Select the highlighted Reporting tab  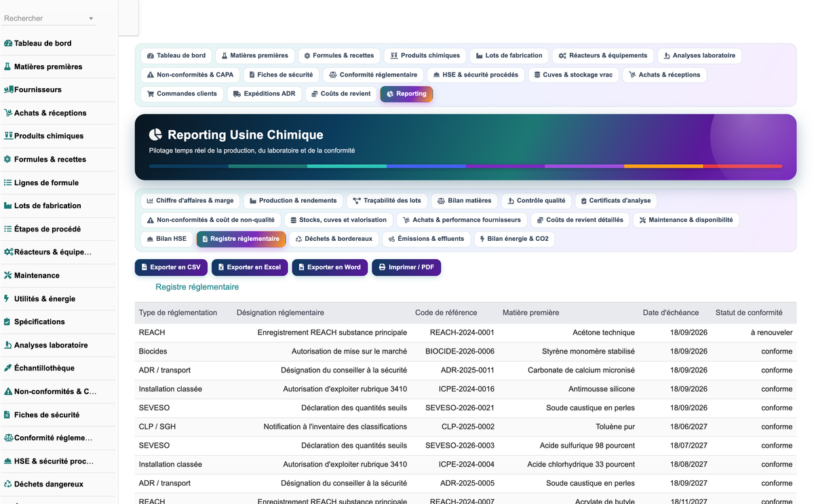406,94
